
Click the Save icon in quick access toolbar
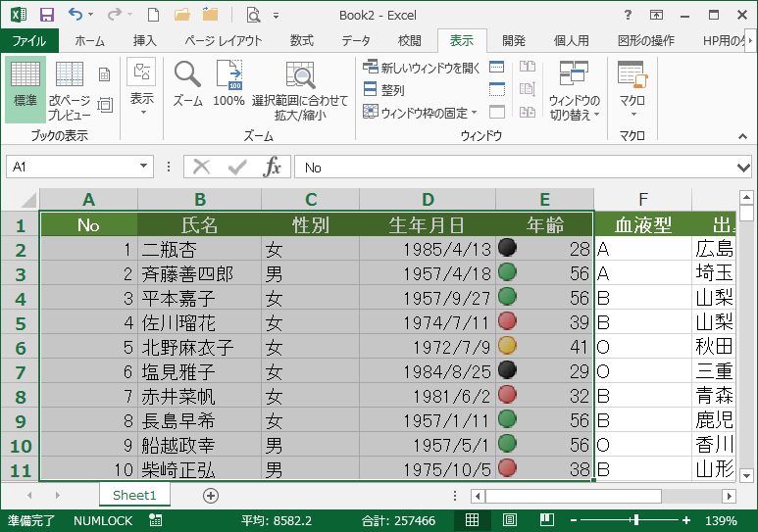point(47,15)
